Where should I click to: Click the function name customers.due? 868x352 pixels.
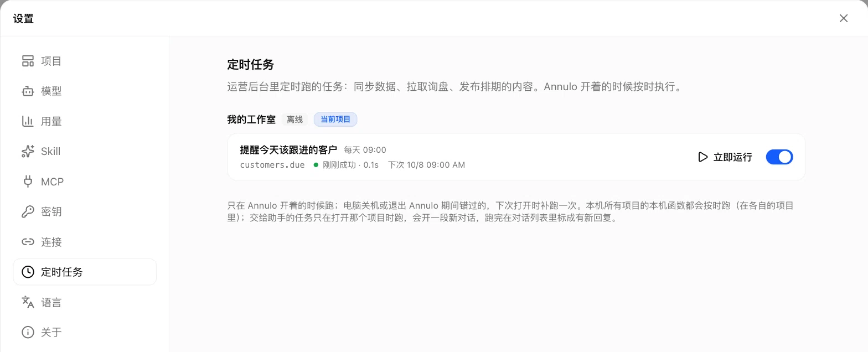tap(272, 165)
